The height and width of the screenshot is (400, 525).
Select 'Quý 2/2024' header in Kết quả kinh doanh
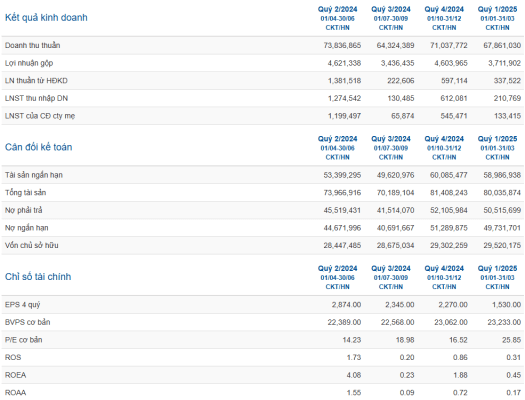pyautogui.click(x=338, y=9)
